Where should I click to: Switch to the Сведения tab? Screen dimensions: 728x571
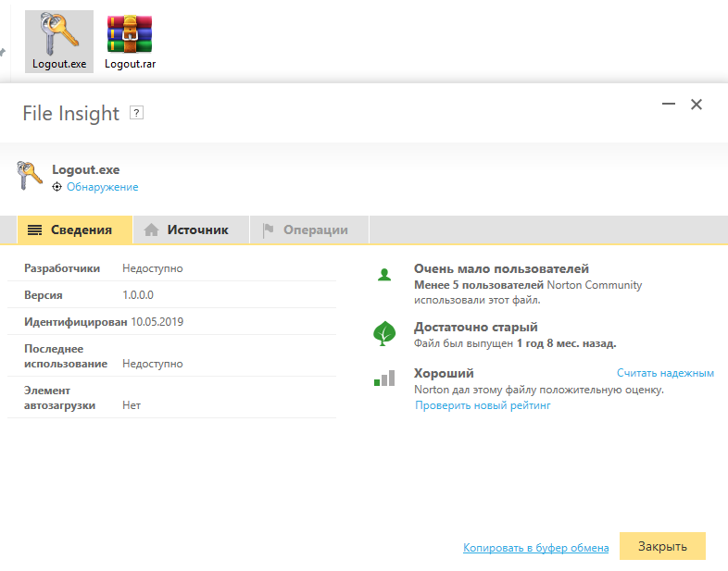tap(75, 230)
